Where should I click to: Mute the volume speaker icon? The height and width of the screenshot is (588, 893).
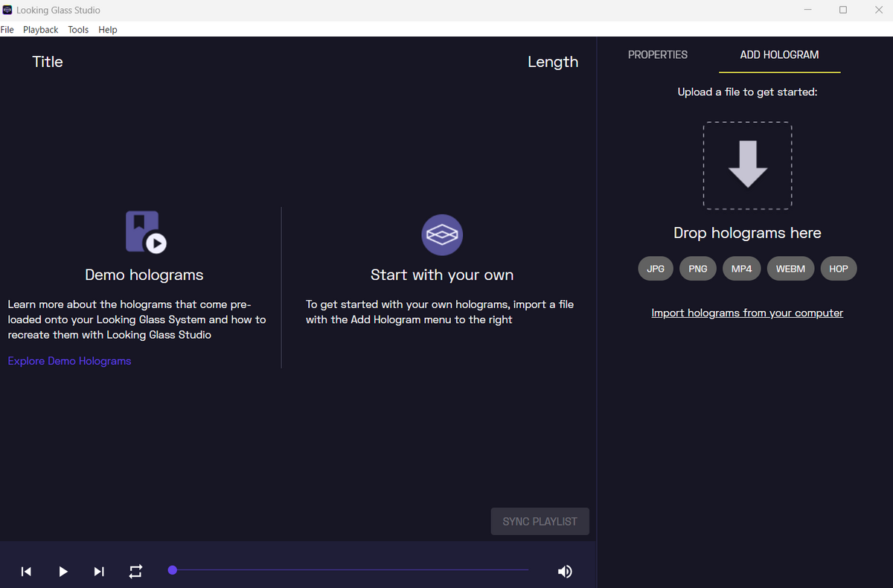tap(565, 572)
